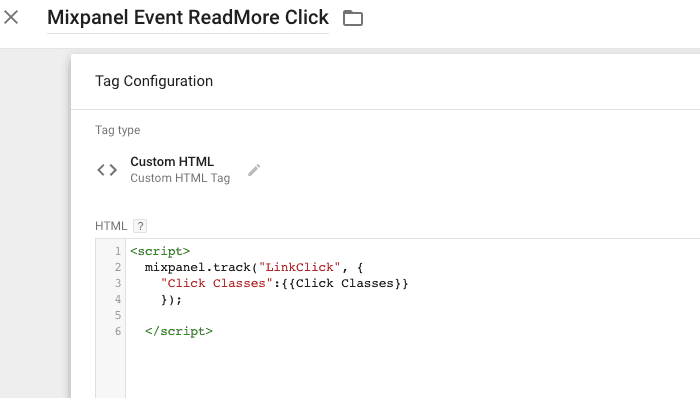Screen dimensions: 700x398
Task: Click the "Click Classes" key string on line 3
Action: tap(217, 283)
